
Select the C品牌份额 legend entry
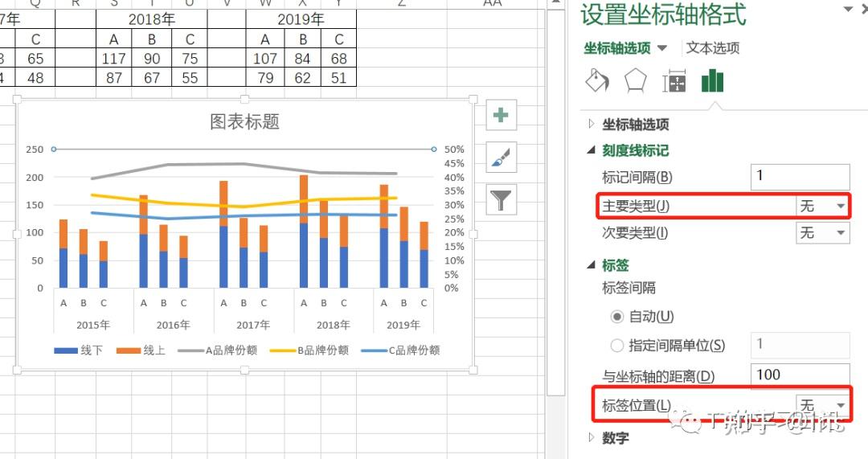pos(400,350)
